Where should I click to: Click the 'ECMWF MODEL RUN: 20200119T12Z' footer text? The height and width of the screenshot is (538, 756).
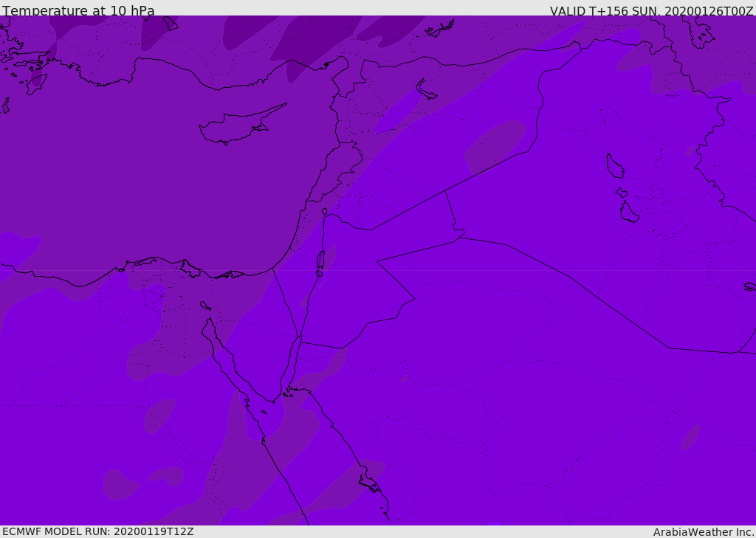pos(98,532)
